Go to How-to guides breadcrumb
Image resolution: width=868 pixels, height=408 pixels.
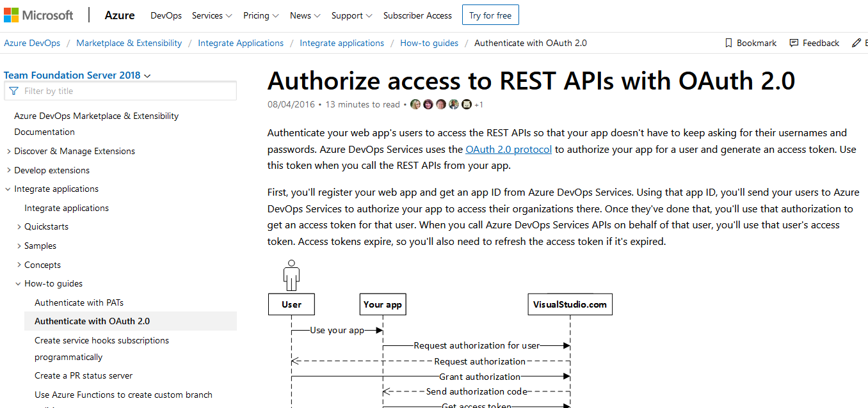pos(429,43)
